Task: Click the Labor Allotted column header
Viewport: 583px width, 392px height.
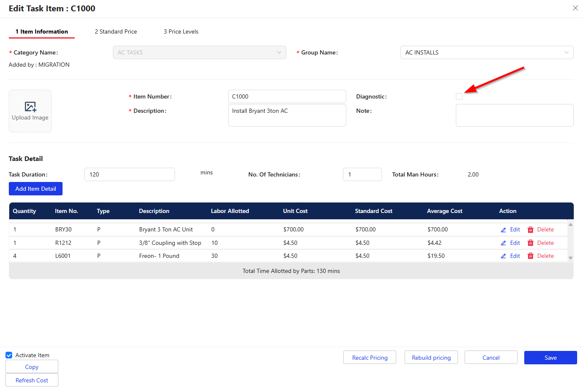Action: 230,211
